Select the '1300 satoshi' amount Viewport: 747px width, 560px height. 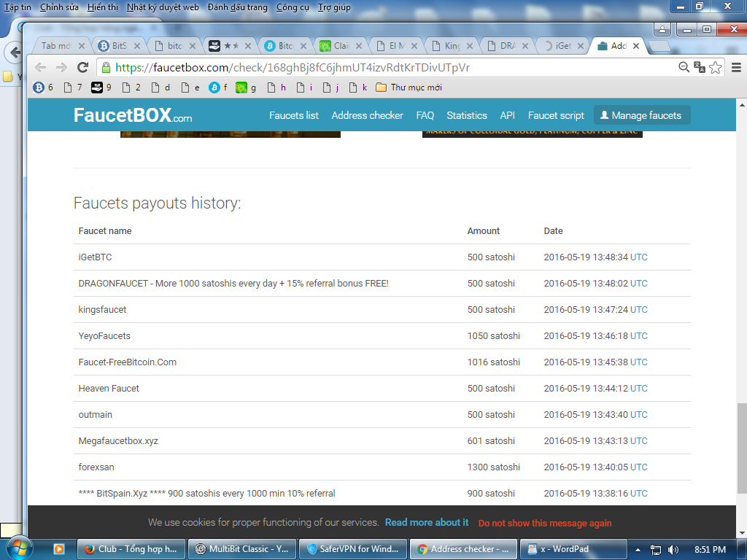494,467
